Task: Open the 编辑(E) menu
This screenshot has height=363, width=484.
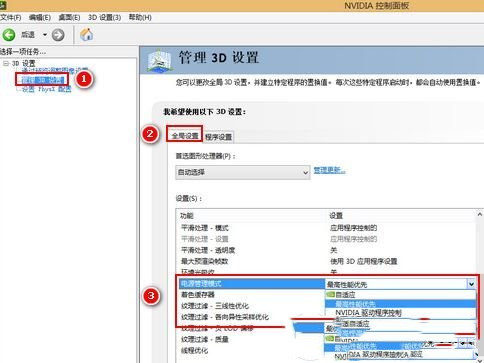Action: point(39,17)
